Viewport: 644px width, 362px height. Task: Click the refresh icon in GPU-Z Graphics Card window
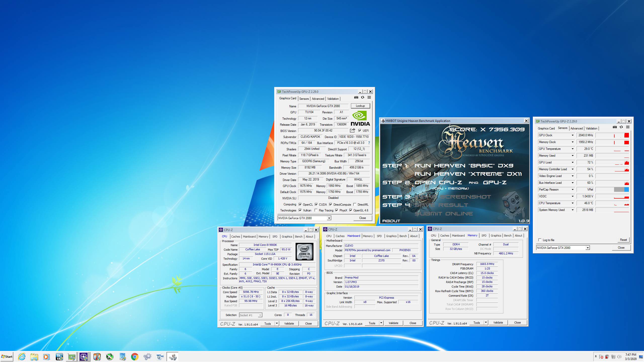tap(363, 98)
